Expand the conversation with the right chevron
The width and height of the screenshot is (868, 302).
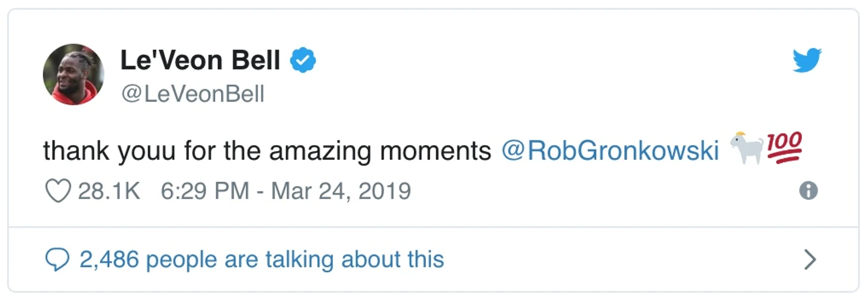[x=810, y=260]
